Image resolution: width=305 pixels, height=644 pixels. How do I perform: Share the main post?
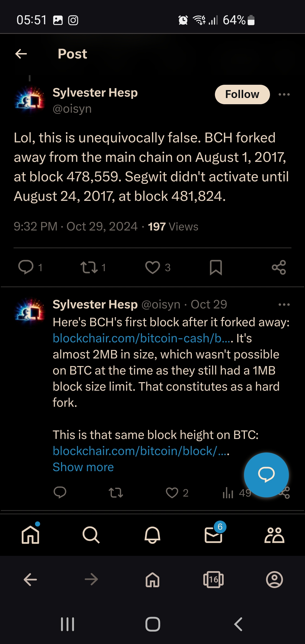(x=279, y=267)
